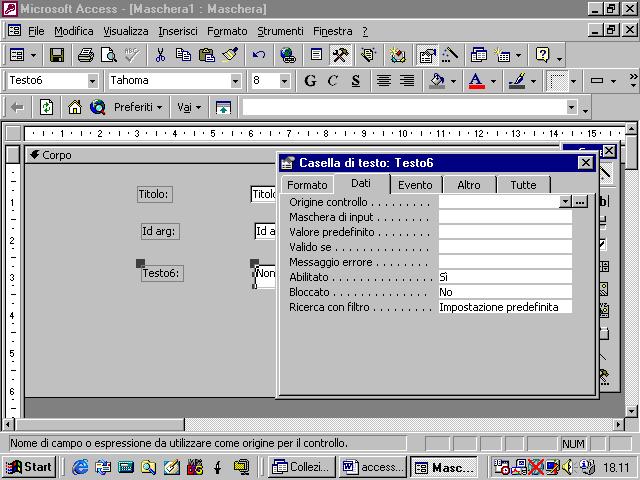Expand the Line Color dropdown arrow
The image size is (640, 480).
(x=533, y=81)
